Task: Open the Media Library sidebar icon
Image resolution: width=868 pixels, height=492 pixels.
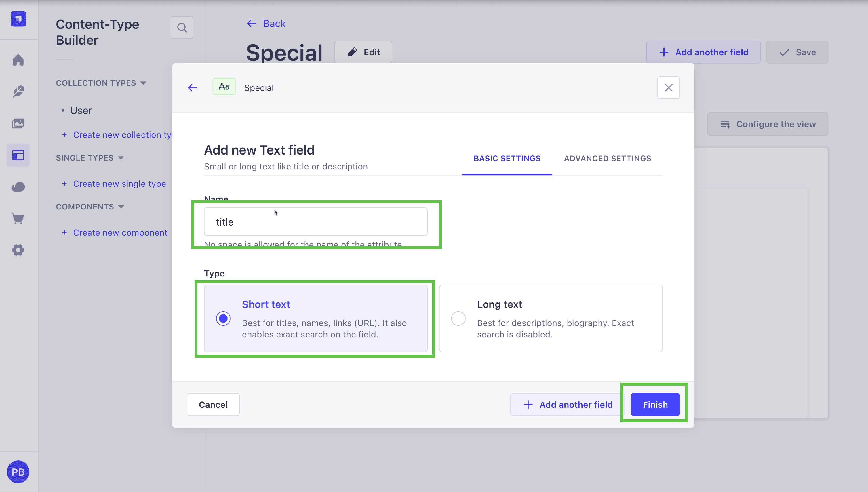Action: (x=18, y=123)
